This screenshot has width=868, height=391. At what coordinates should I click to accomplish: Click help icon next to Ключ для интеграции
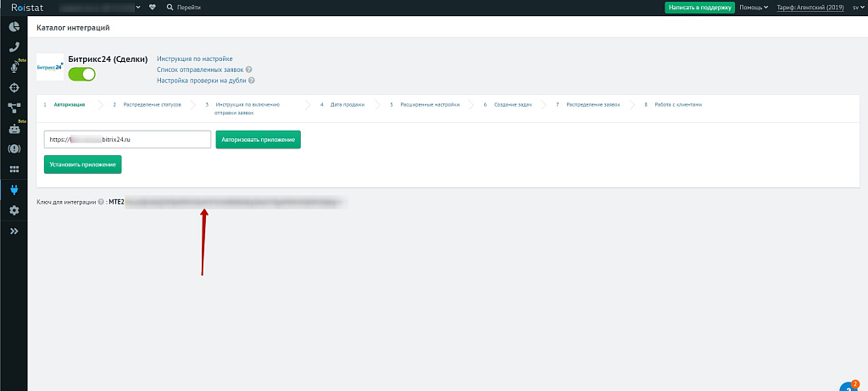click(x=102, y=203)
